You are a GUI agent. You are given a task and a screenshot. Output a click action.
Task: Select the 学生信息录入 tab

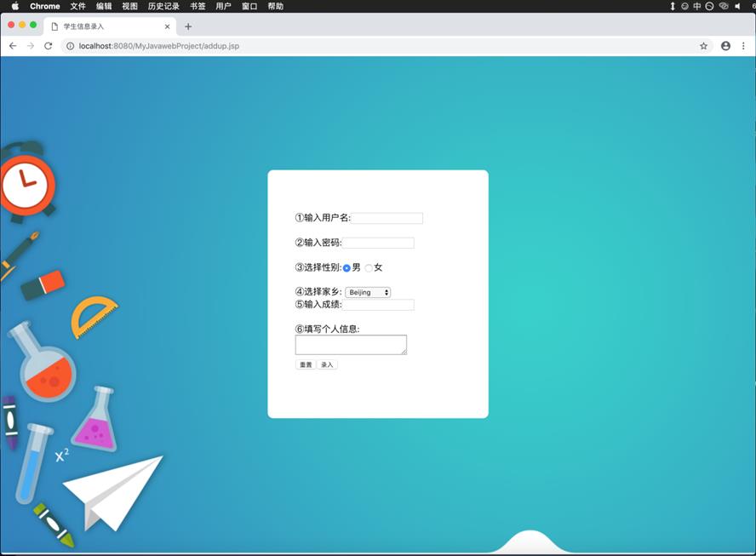(x=102, y=26)
